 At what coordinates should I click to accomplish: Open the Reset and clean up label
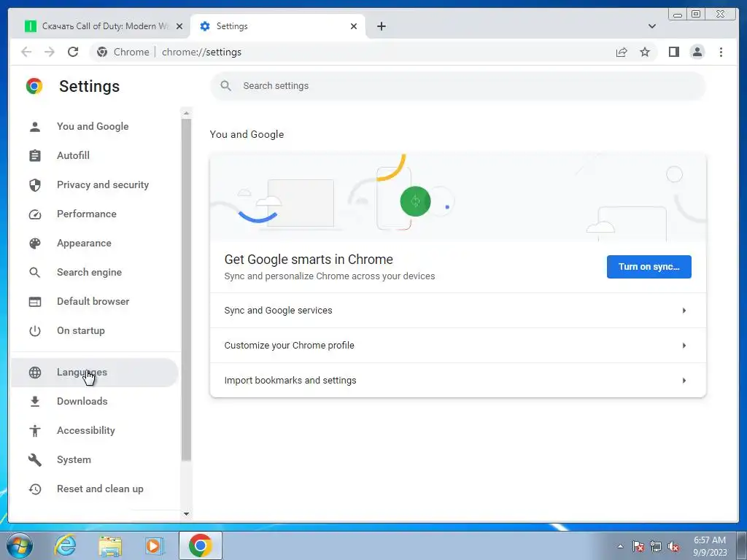(100, 489)
